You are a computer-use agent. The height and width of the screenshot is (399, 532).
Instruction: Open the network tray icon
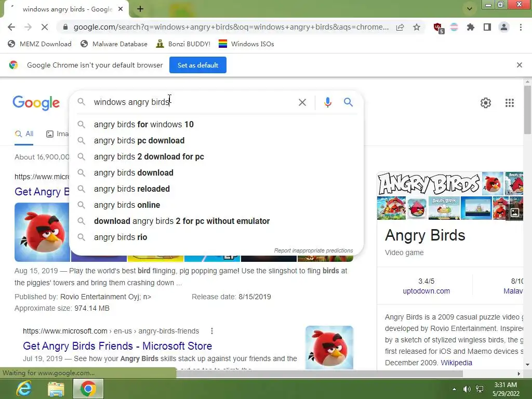480,389
